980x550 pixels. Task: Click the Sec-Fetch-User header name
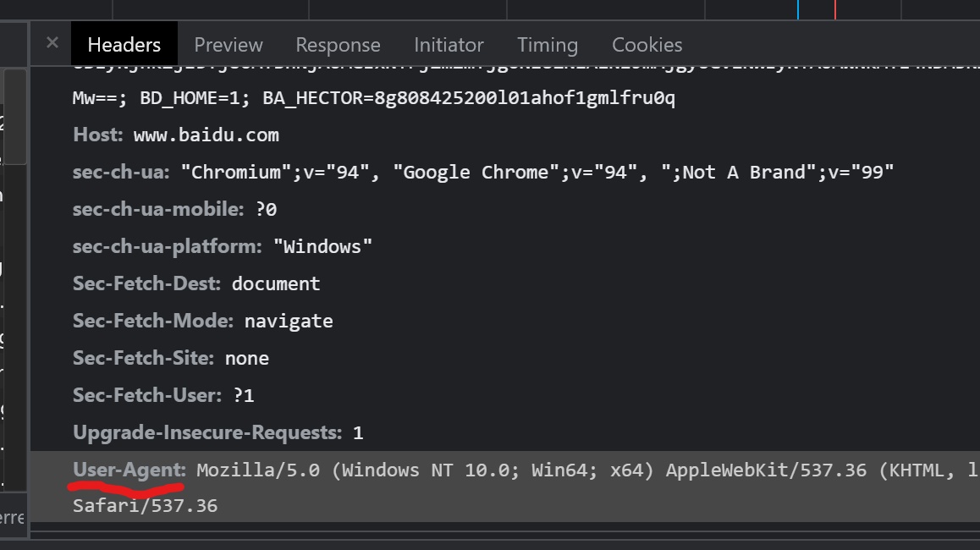tap(147, 395)
